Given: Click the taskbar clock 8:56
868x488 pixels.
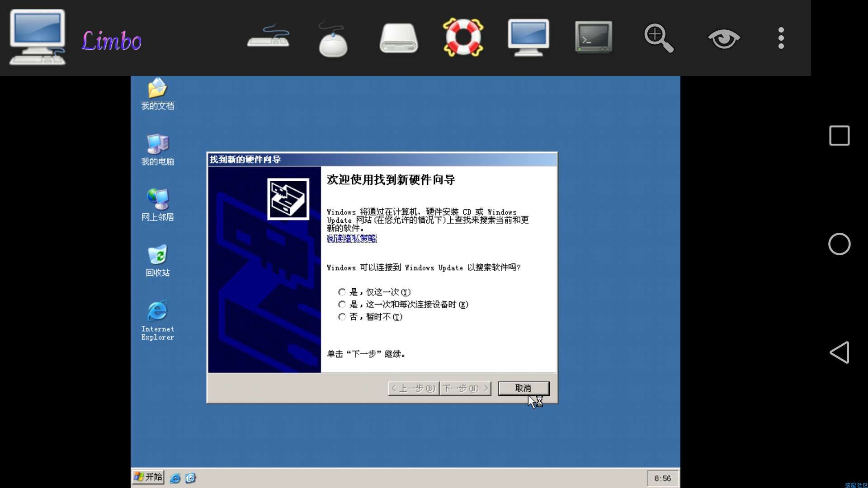Looking at the screenshot, I should tap(662, 478).
